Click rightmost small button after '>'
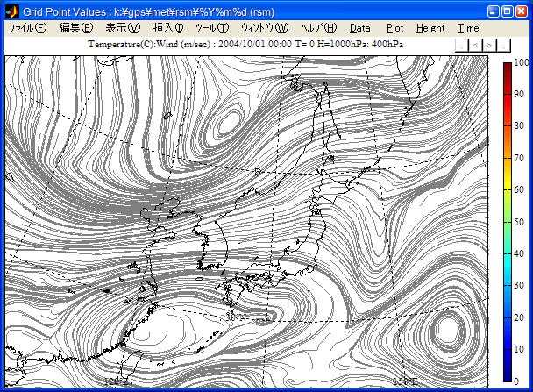The image size is (533, 392). click(503, 44)
